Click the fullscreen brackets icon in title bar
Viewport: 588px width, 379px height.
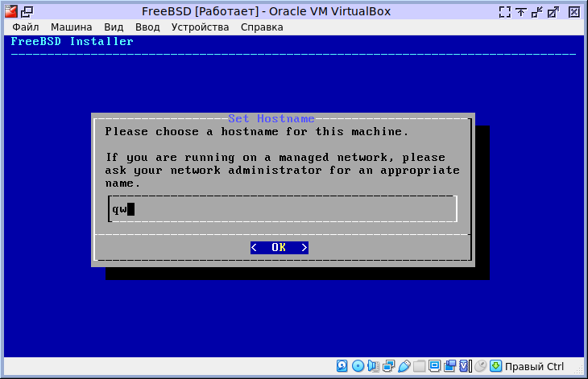click(x=505, y=12)
